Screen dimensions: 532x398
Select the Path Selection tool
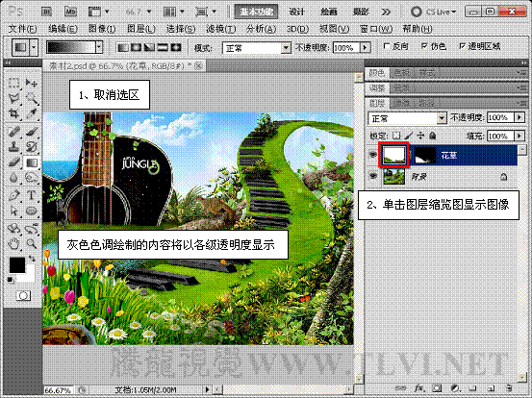point(13,211)
